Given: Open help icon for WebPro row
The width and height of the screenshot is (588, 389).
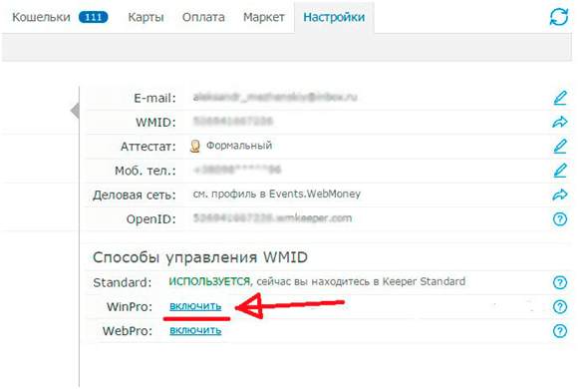Looking at the screenshot, I should pos(560,331).
